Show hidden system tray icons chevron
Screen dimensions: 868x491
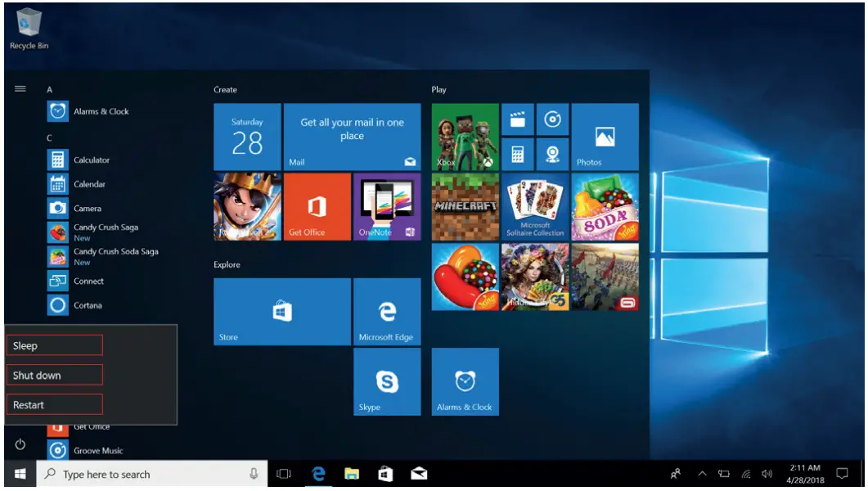702,474
